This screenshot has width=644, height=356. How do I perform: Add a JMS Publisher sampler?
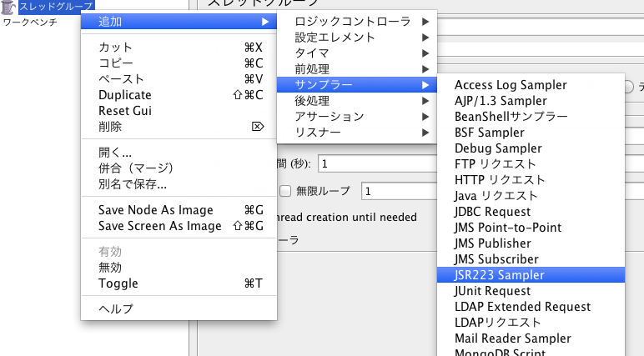pos(531,243)
